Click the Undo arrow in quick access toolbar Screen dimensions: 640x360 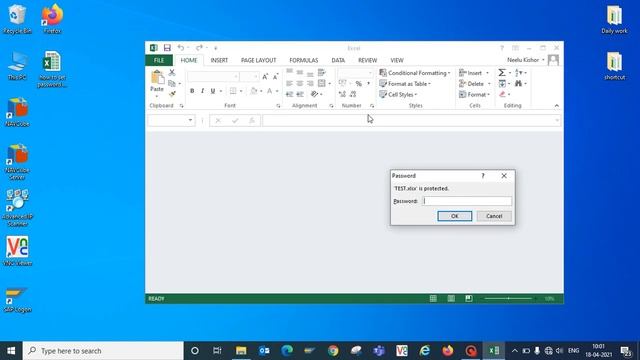(x=180, y=48)
